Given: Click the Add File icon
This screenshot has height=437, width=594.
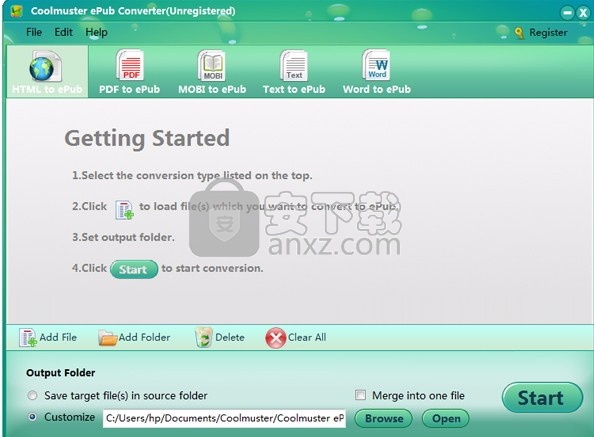Looking at the screenshot, I should 28,338.
